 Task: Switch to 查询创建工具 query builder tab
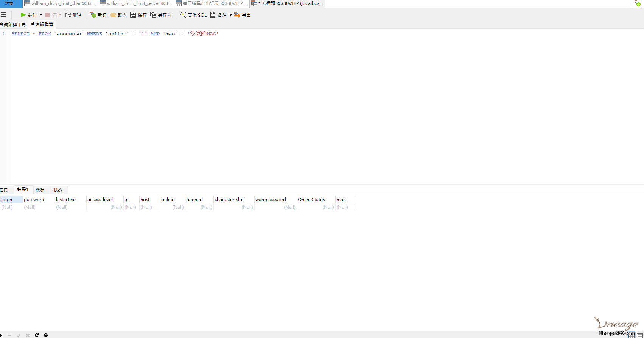(x=13, y=25)
